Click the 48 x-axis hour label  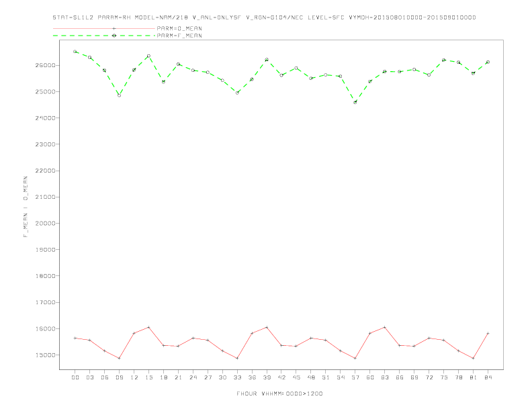pyautogui.click(x=311, y=377)
